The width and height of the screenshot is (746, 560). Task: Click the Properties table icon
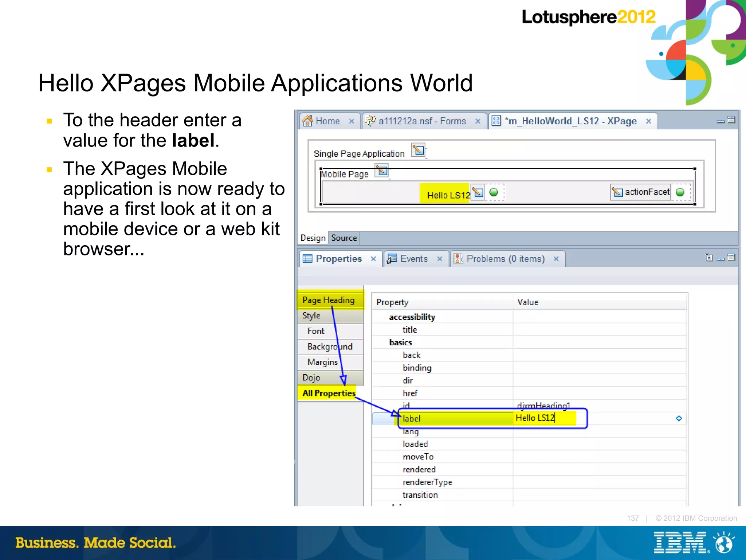pyautogui.click(x=308, y=259)
